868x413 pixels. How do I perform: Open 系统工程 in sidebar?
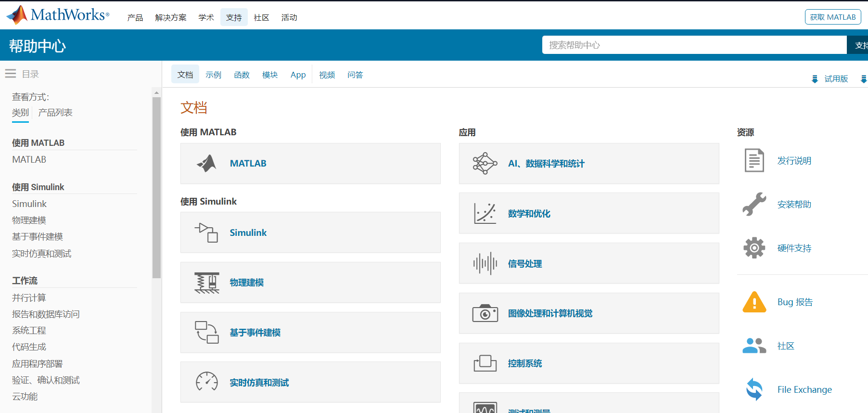click(x=29, y=330)
